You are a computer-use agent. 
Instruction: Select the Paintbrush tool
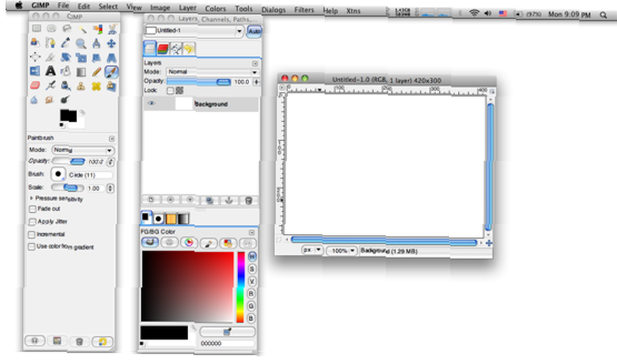111,72
